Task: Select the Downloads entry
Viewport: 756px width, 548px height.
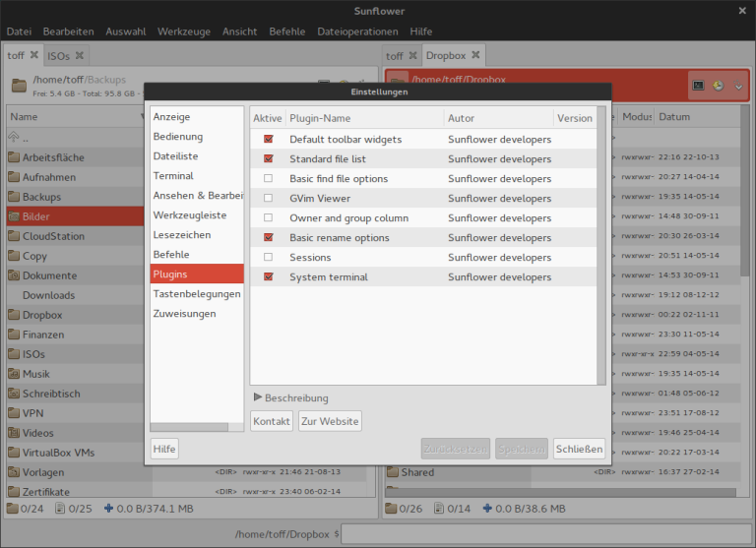Action: pyautogui.click(x=76, y=295)
